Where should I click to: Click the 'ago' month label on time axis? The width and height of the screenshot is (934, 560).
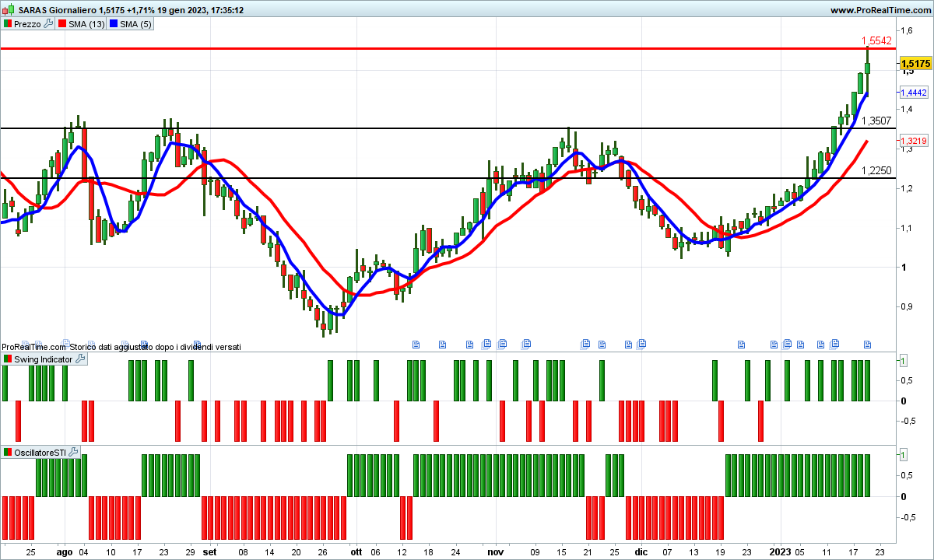(x=65, y=552)
